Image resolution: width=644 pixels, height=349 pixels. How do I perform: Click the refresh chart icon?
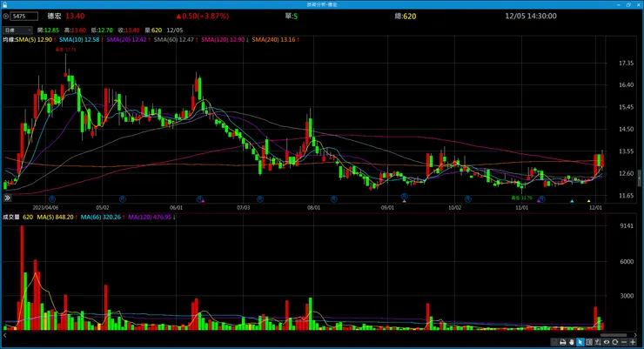(614, 342)
